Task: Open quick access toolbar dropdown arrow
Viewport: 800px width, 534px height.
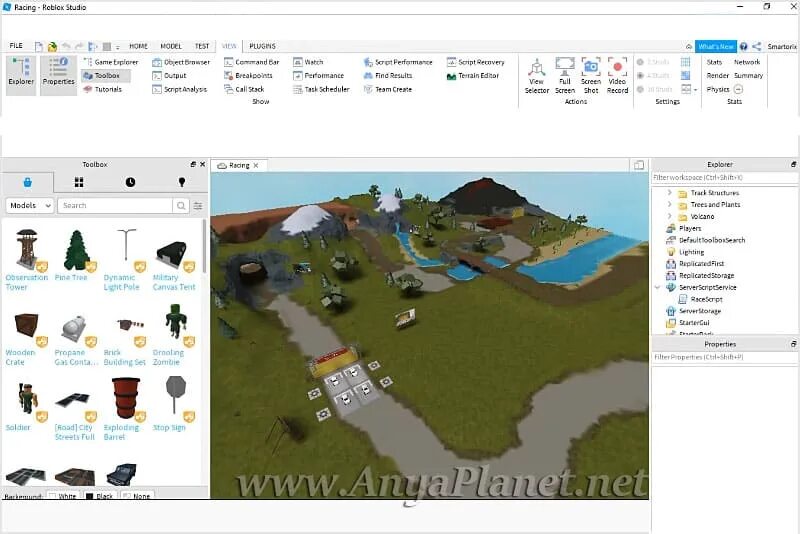Action: pyautogui.click(x=117, y=47)
